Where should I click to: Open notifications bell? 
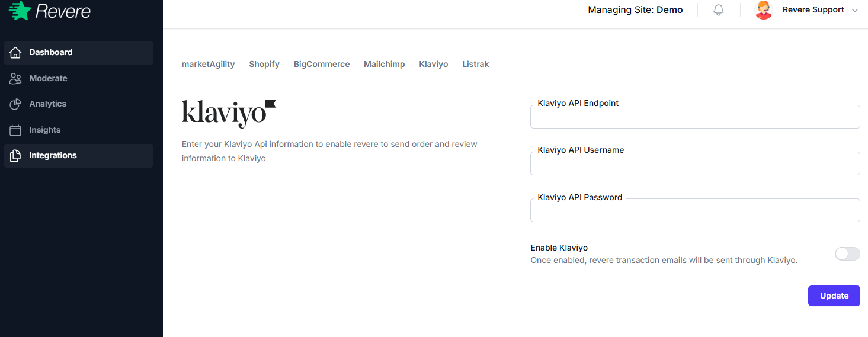(x=719, y=10)
